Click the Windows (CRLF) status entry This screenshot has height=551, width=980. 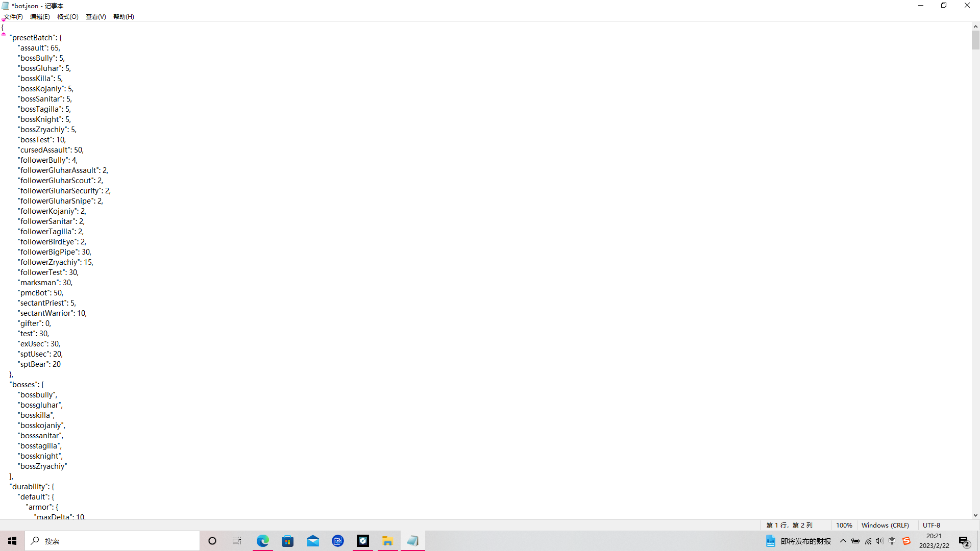[885, 525]
